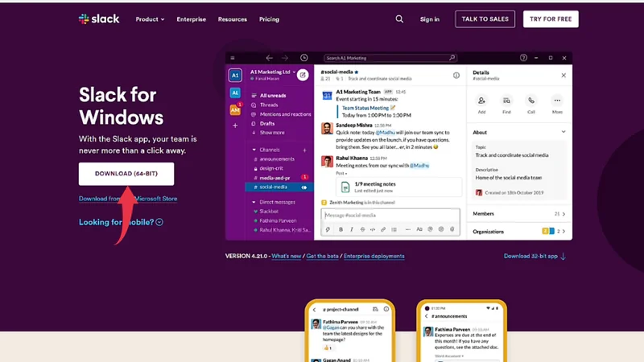Open the website search magnifier icon
Viewport: 644px width, 362px height.
(x=399, y=19)
